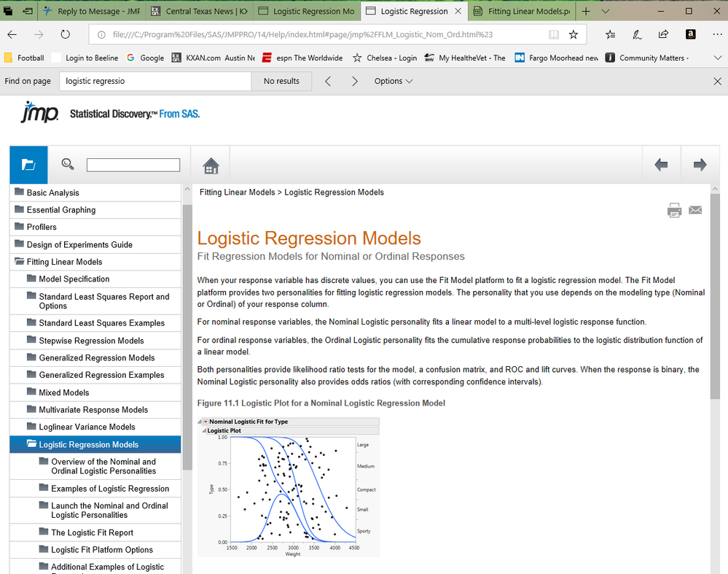Click the Logistic Plot figure image
The height and width of the screenshot is (574, 728).
(x=289, y=486)
